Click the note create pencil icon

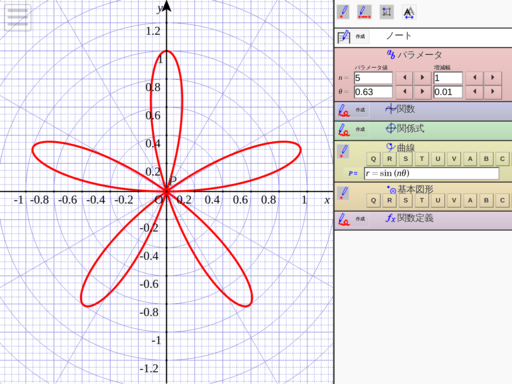(x=344, y=37)
